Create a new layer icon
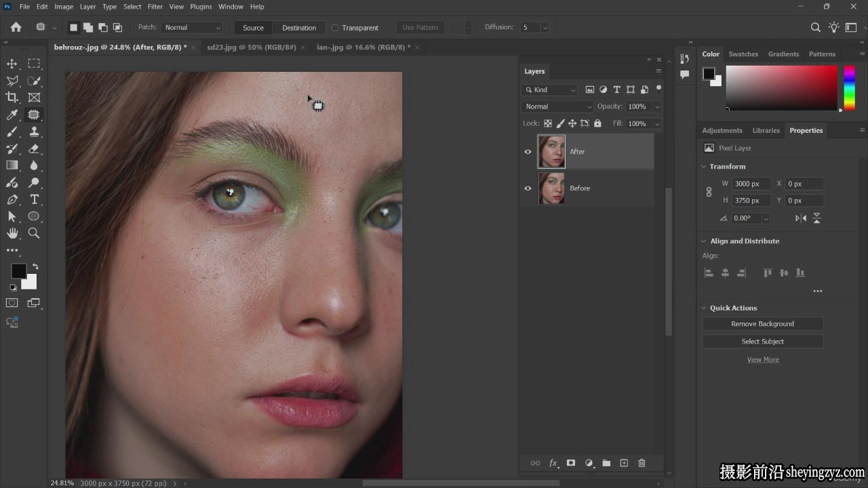868x488 pixels. pos(624,463)
